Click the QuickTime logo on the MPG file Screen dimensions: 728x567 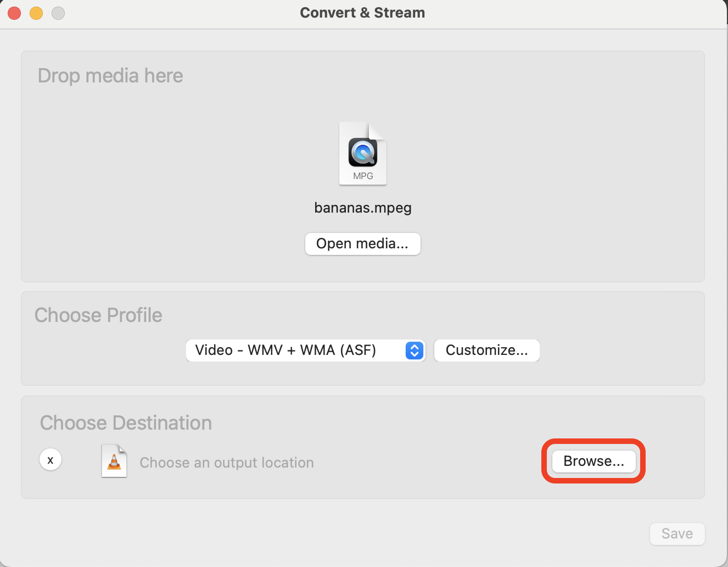point(362,153)
